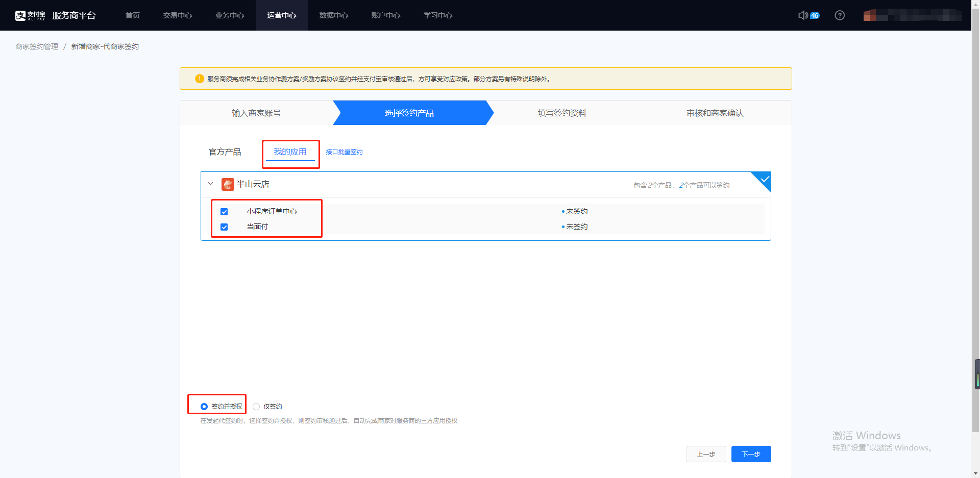Click the 输入商家账号 step
The height and width of the screenshot is (478, 980).
pos(256,113)
